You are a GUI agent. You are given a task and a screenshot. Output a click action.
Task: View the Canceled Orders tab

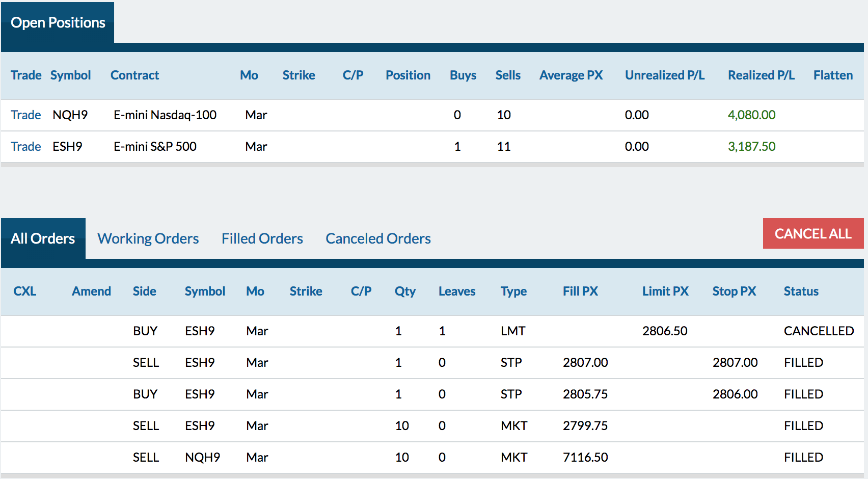pyautogui.click(x=378, y=238)
